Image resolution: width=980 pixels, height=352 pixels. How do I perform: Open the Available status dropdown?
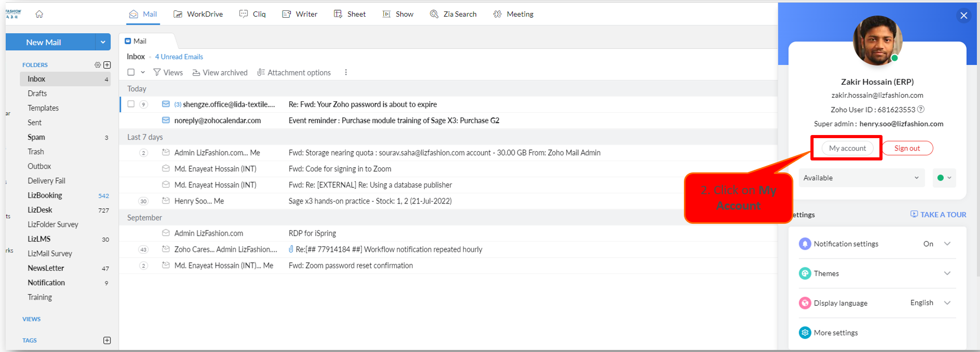861,178
